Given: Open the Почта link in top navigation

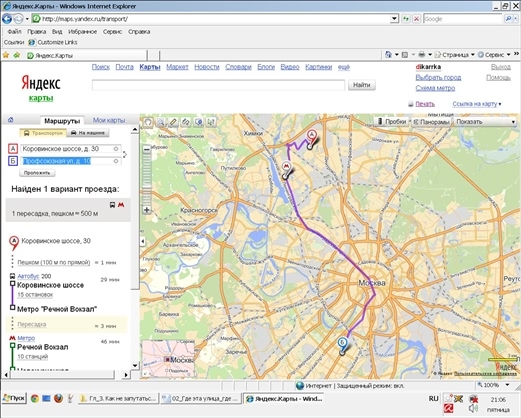Looking at the screenshot, I should 124,67.
